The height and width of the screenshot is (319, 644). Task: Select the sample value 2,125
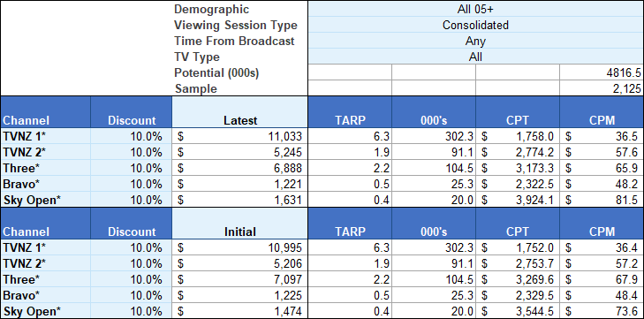[x=602, y=88]
